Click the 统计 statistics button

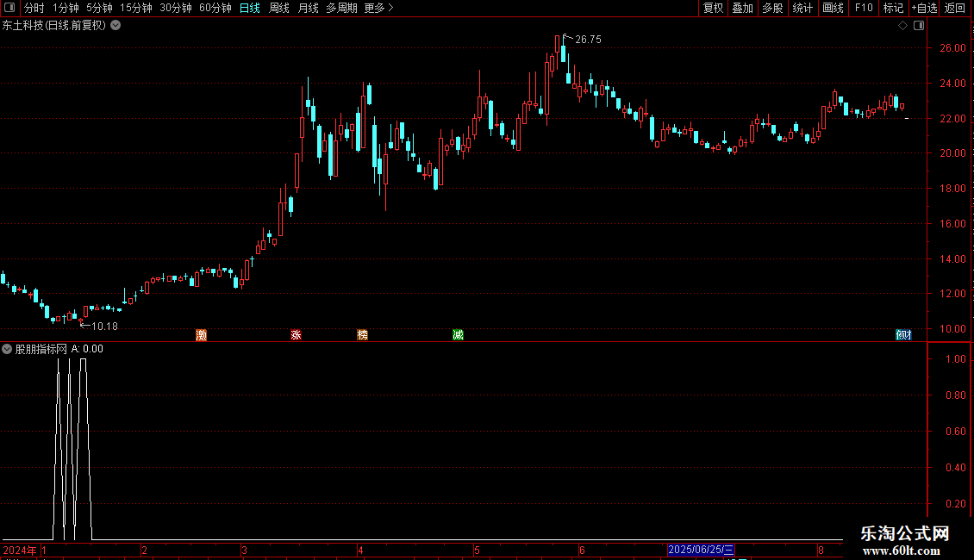pyautogui.click(x=802, y=8)
